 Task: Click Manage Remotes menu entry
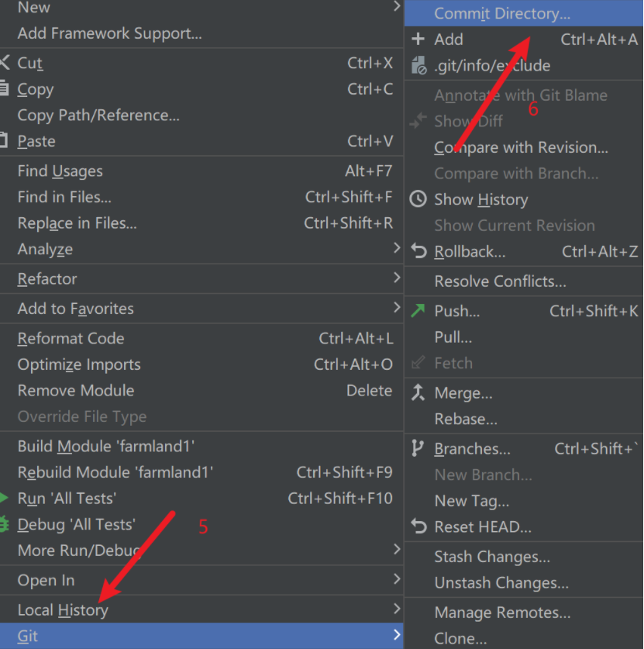tap(502, 613)
